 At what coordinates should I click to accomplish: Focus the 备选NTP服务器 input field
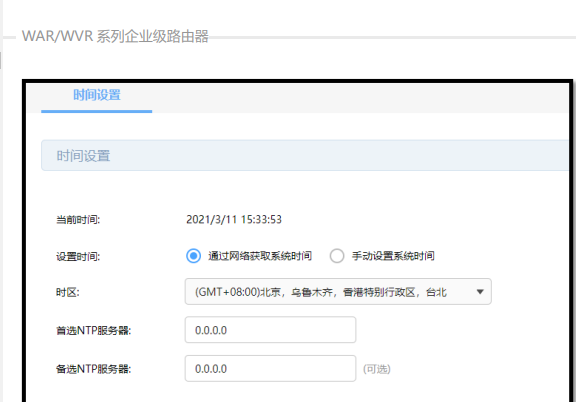coord(270,368)
